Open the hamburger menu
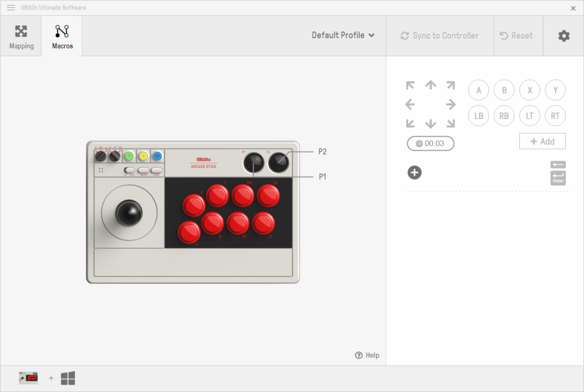The width and height of the screenshot is (584, 392). pyautogui.click(x=11, y=7)
